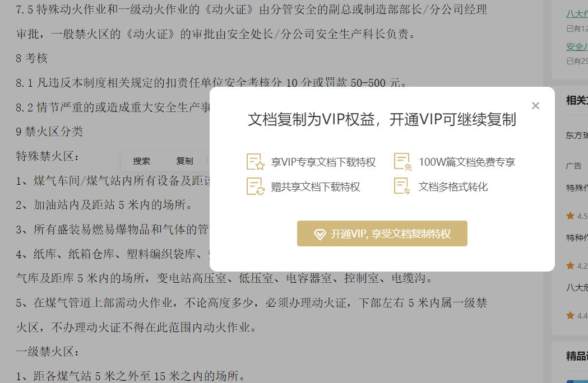Click the VIP exclusive download star icon
588x383 pixels.
(256, 162)
